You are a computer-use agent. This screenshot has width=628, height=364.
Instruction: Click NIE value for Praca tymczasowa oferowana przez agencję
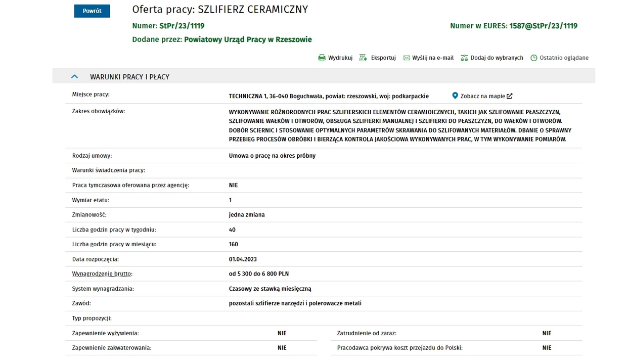(233, 185)
